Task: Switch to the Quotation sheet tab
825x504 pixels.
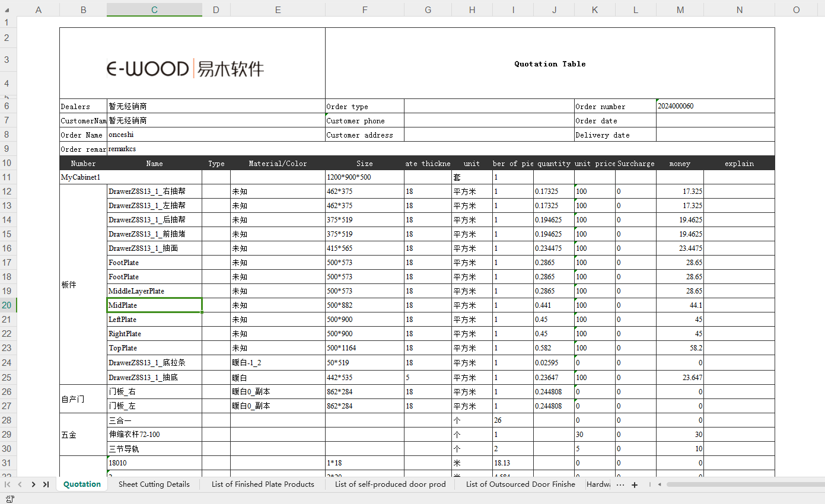Action: (x=82, y=484)
